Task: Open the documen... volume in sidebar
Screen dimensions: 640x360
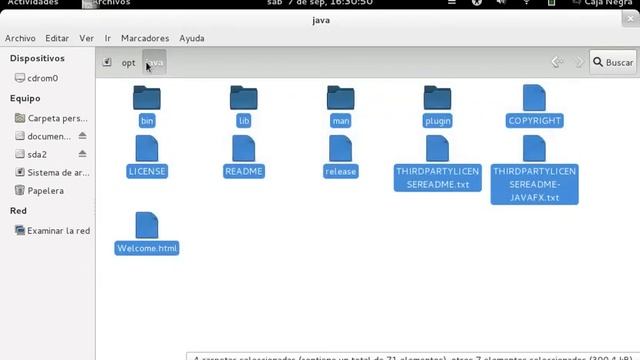Action: click(x=43, y=136)
